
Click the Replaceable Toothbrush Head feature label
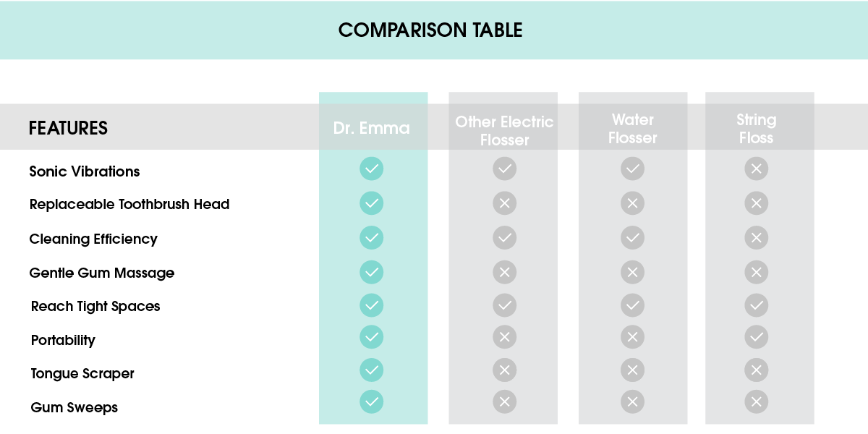pos(129,205)
